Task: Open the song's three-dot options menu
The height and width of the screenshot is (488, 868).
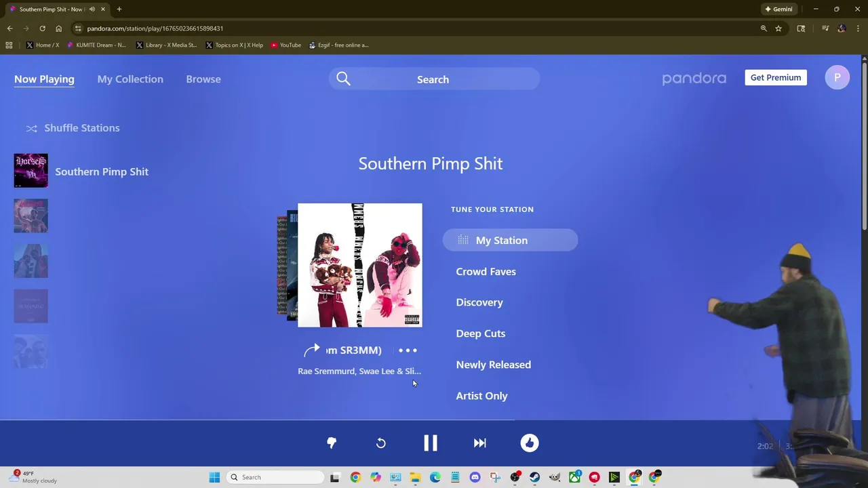Action: [x=408, y=350]
